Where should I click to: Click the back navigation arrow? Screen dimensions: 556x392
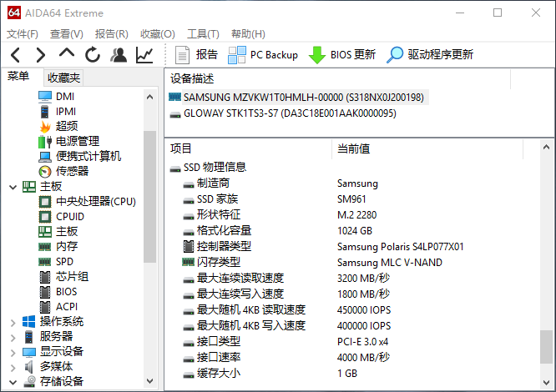tap(16, 55)
